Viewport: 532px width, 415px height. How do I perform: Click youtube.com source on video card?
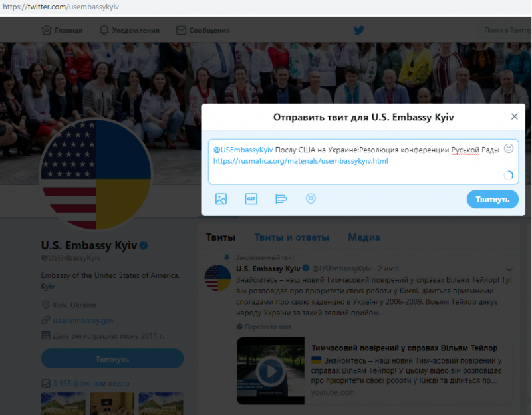pyautogui.click(x=333, y=392)
